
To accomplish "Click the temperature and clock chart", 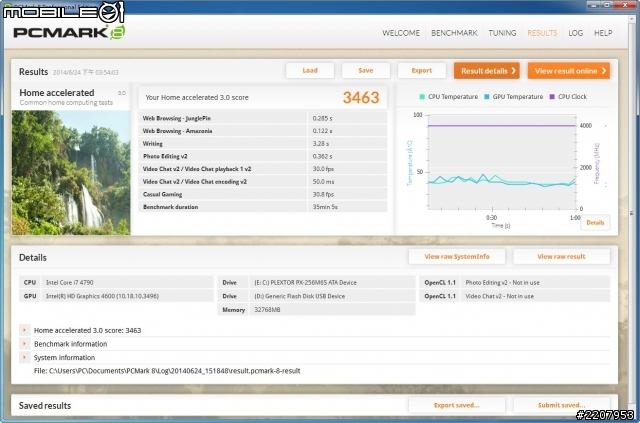I will (502, 162).
